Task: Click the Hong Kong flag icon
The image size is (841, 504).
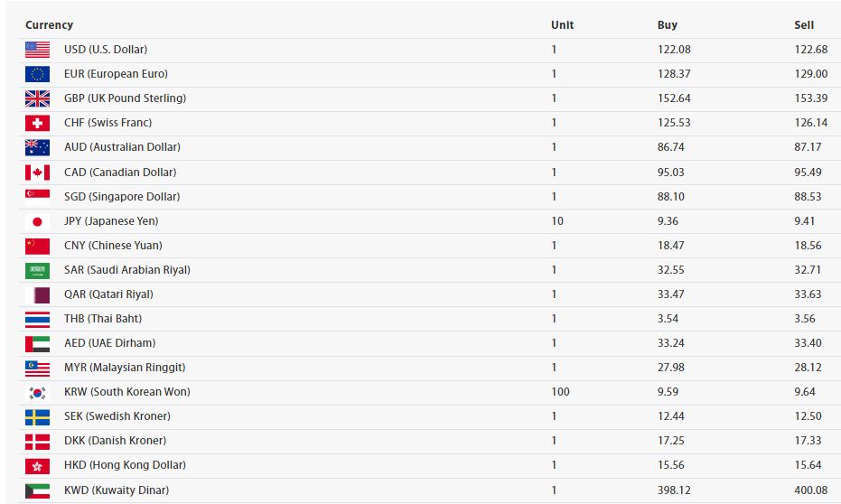Action: [x=38, y=466]
